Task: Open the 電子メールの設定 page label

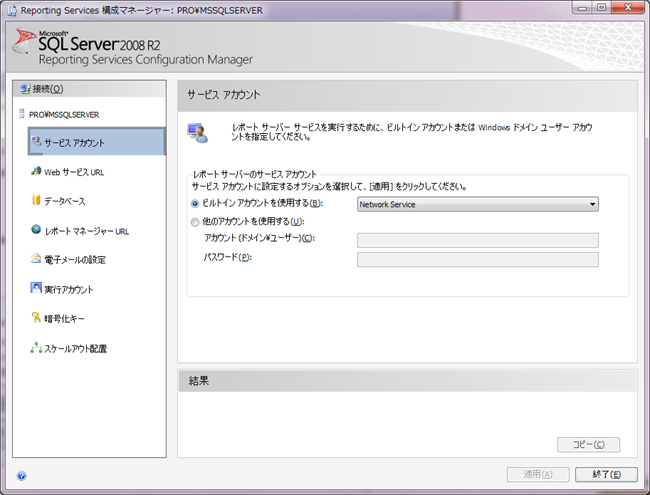Action: (x=75, y=260)
